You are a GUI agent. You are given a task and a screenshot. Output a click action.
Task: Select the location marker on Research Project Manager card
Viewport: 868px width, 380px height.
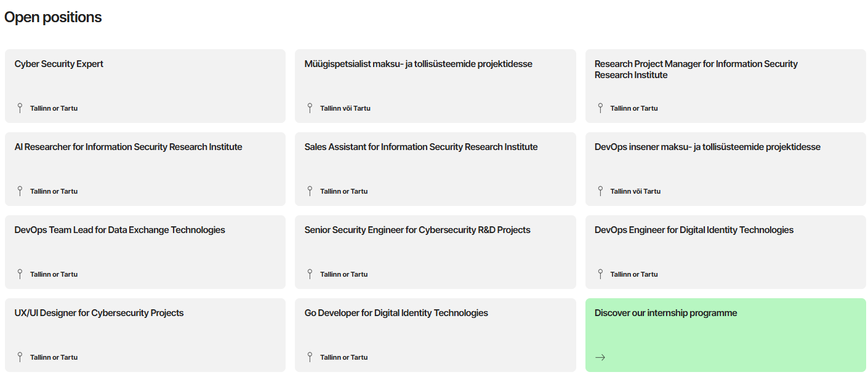pyautogui.click(x=600, y=108)
